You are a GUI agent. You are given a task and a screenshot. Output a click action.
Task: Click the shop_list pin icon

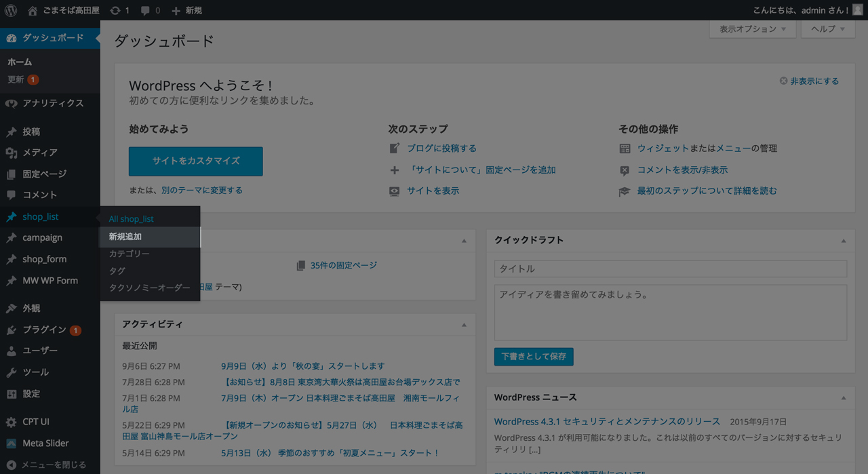click(11, 217)
